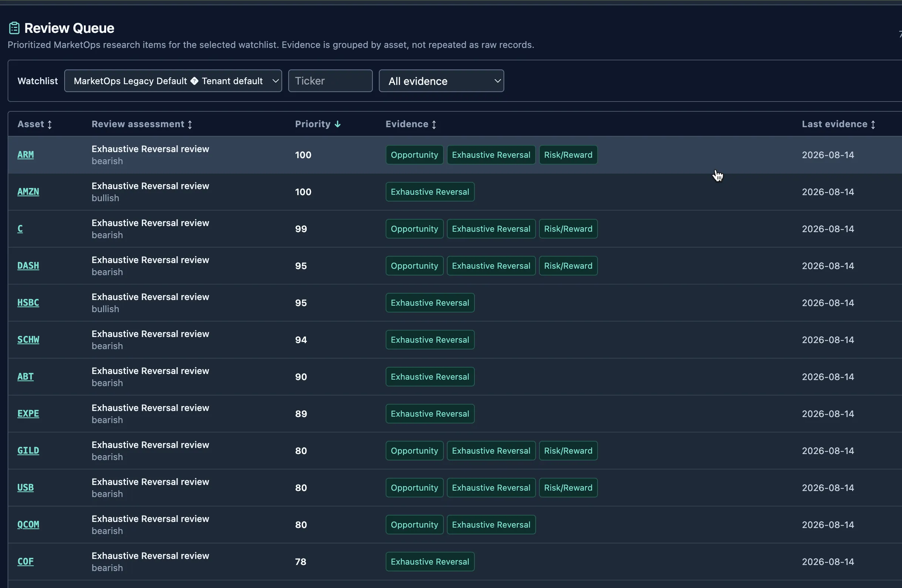Click ABT row Exhaustive Reversal tag
902x588 pixels.
[430, 377]
